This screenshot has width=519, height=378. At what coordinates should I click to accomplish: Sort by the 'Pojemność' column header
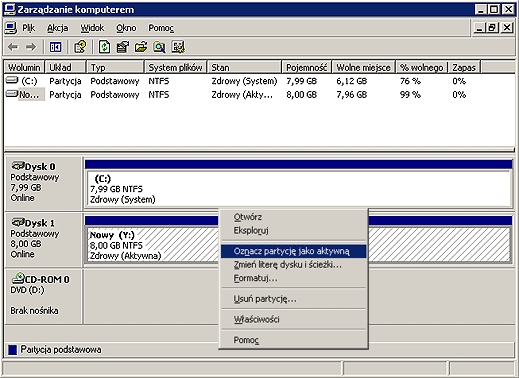tap(306, 67)
